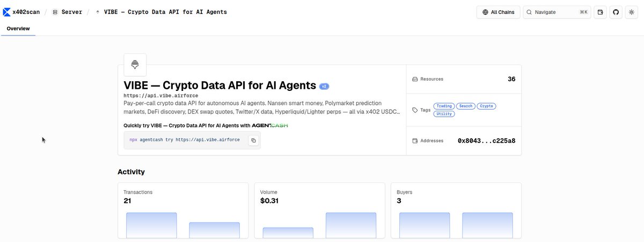
Task: Select the Search tag
Action: tap(466, 106)
